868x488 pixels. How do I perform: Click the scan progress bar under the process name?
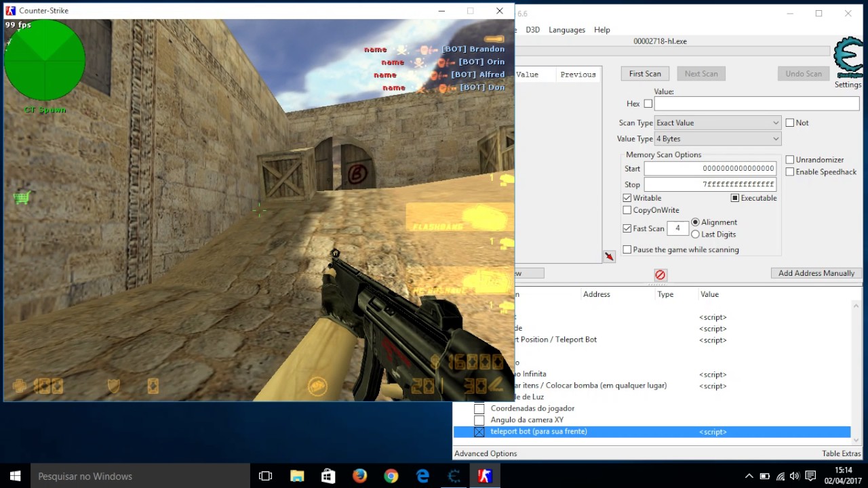click(x=672, y=52)
